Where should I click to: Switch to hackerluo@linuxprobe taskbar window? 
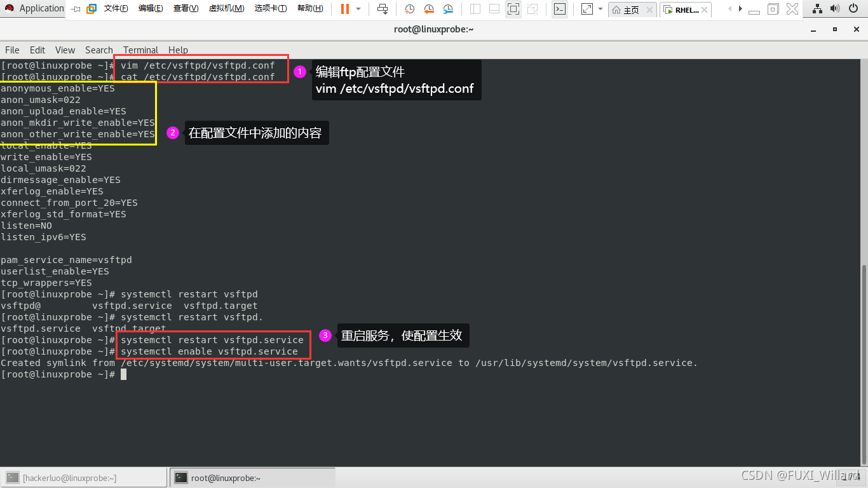coord(84,478)
